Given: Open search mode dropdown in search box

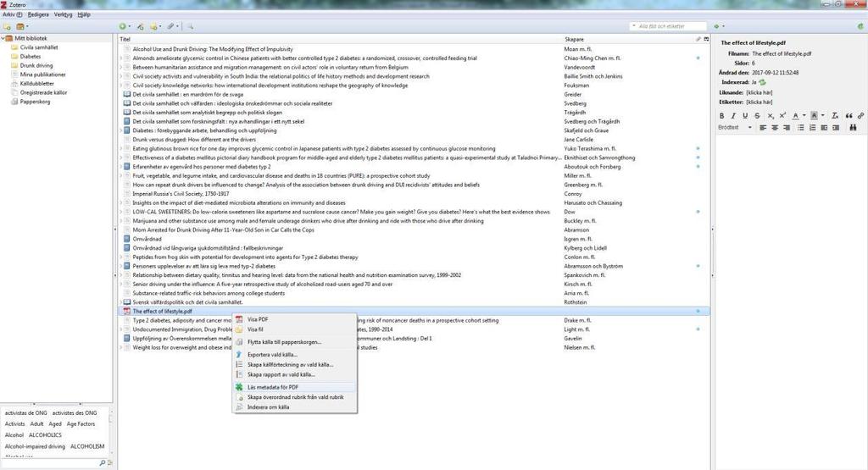Looking at the screenshot, I should click(634, 26).
